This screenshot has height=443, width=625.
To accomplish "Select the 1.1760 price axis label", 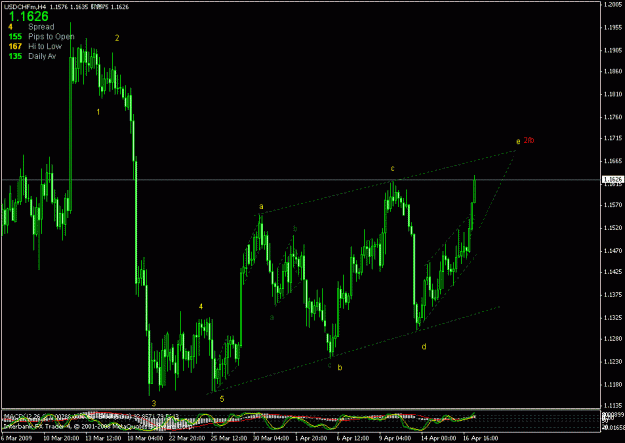I will tap(613, 117).
